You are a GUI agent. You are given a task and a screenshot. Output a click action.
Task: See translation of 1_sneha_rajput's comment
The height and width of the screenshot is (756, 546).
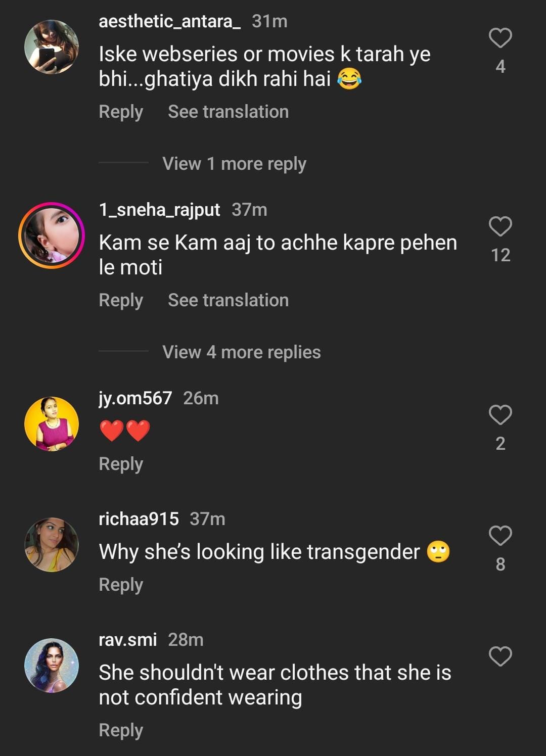click(x=228, y=300)
